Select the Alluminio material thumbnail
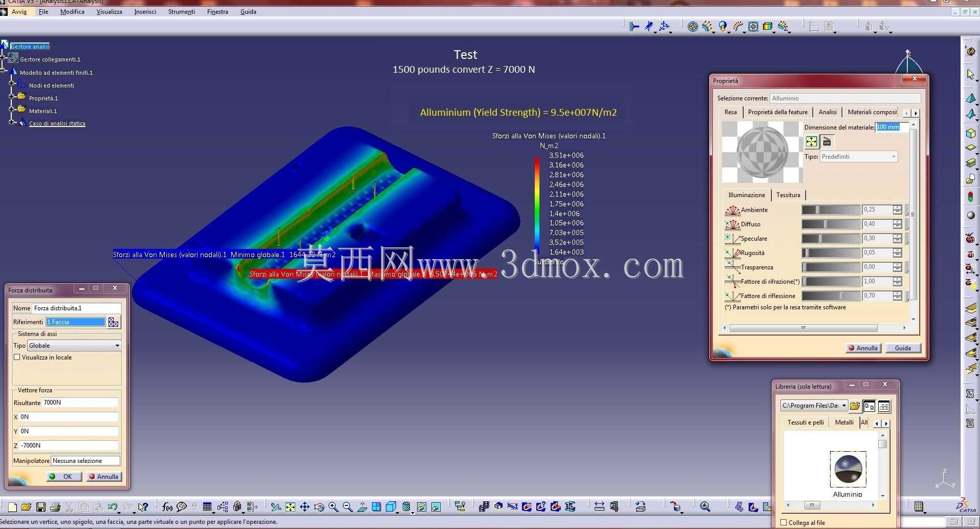The width and height of the screenshot is (980, 529). [x=848, y=469]
